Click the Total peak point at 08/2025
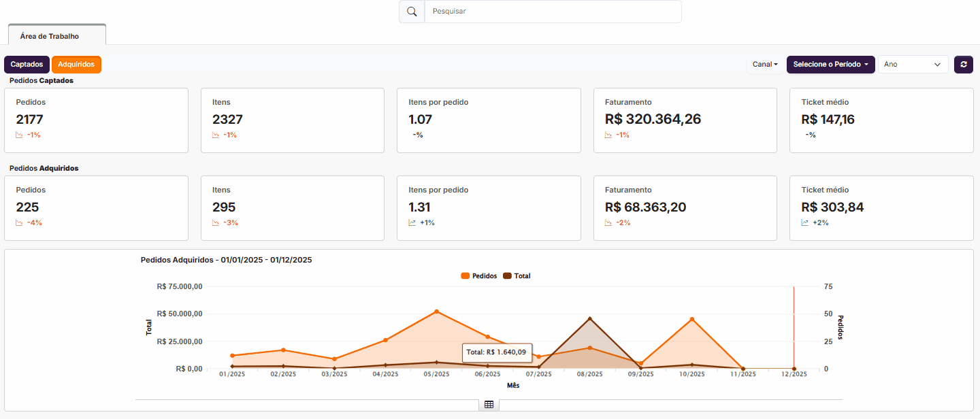980x419 pixels. coord(589,318)
